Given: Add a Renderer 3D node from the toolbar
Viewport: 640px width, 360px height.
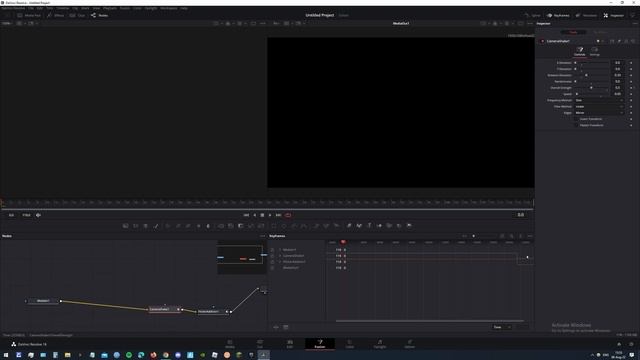Looking at the screenshot, I should (409, 226).
